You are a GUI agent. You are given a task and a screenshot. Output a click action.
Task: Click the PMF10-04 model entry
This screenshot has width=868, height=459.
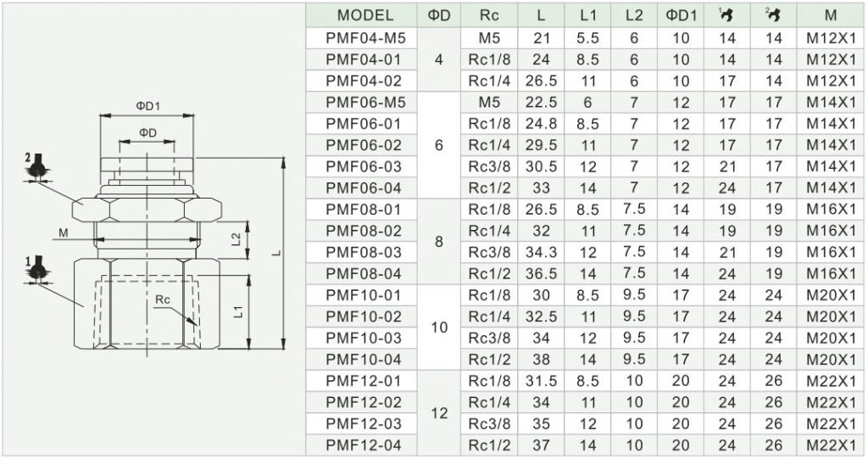[364, 359]
